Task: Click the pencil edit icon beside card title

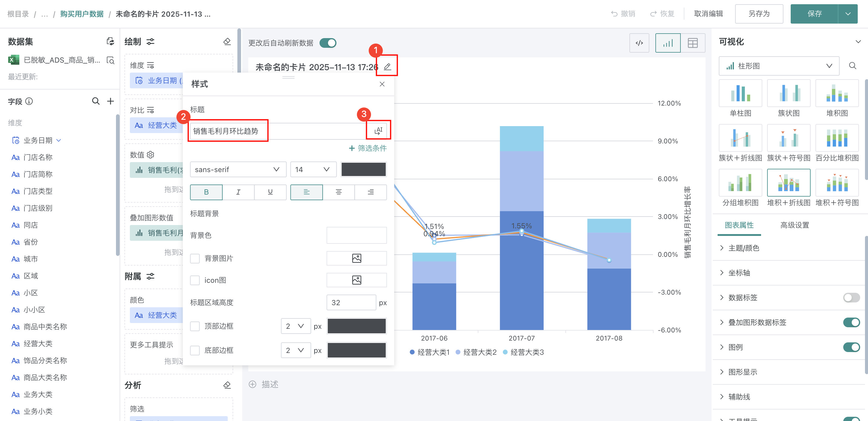Action: (387, 67)
